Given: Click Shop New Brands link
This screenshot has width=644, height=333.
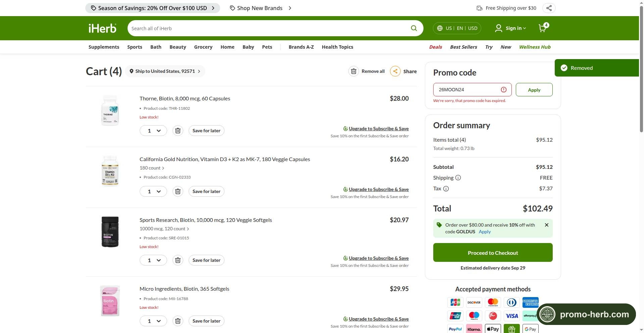Looking at the screenshot, I should click(x=260, y=8).
